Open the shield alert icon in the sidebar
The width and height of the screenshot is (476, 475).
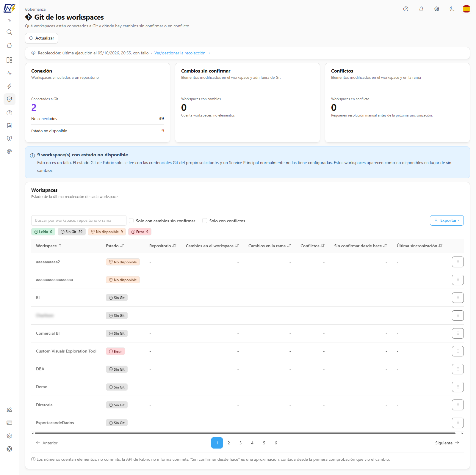coord(10,139)
